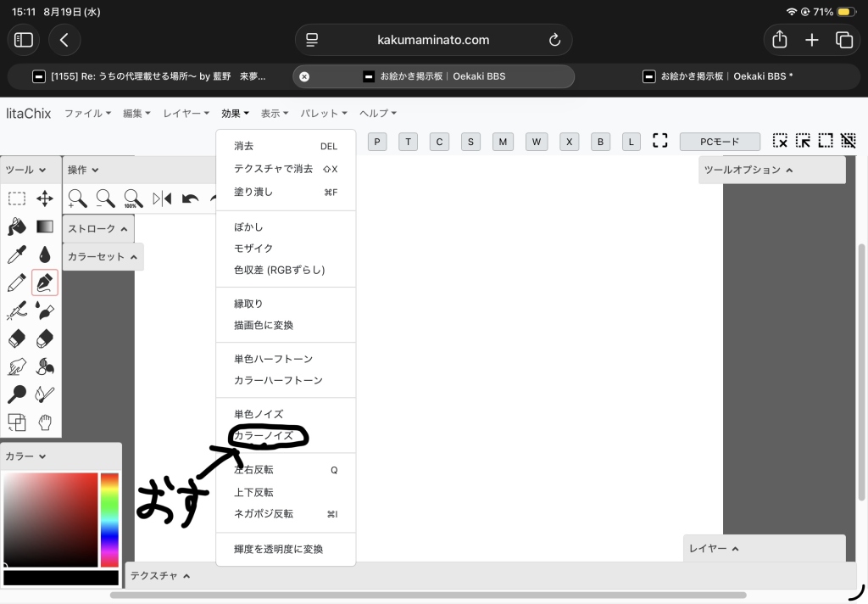This screenshot has height=604, width=868.
Task: Click the horizontal flip view icon
Action: [162, 199]
